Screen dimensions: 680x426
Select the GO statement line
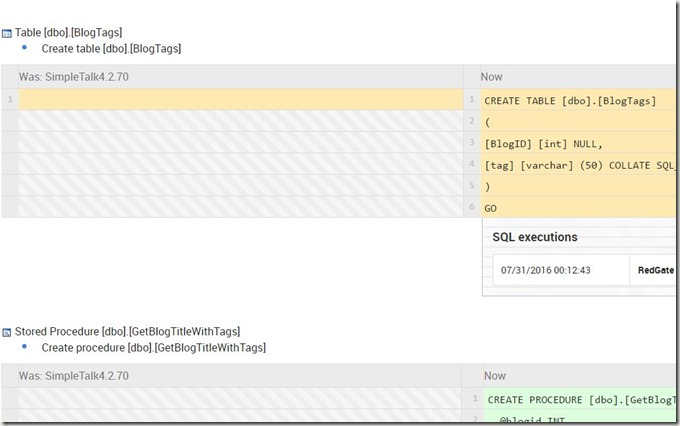click(x=491, y=208)
